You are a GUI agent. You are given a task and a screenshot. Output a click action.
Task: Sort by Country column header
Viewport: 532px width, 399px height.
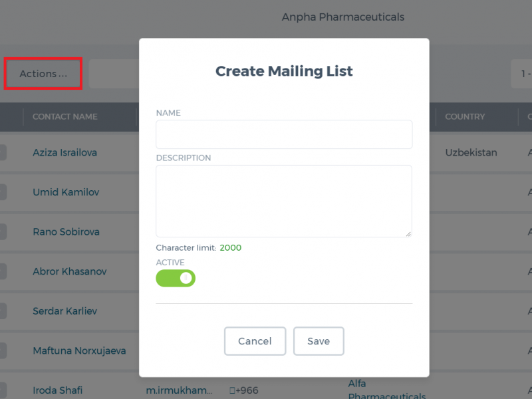pos(465,117)
